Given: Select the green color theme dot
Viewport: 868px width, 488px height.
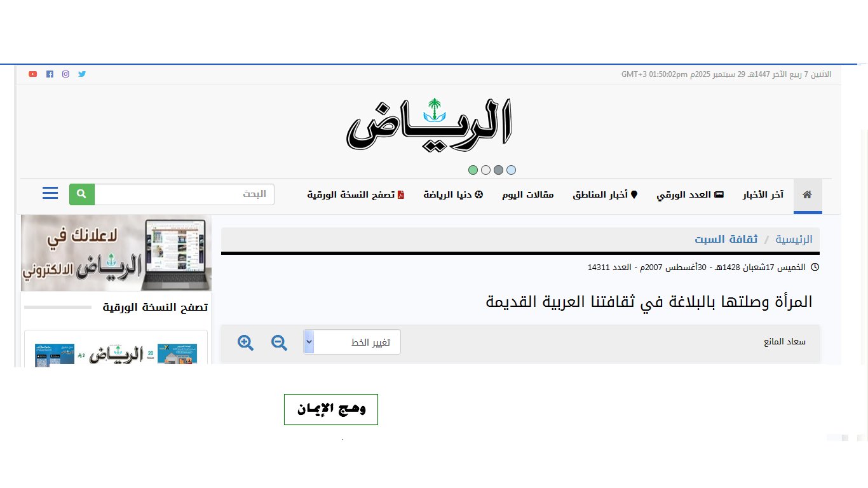Looking at the screenshot, I should (x=473, y=170).
